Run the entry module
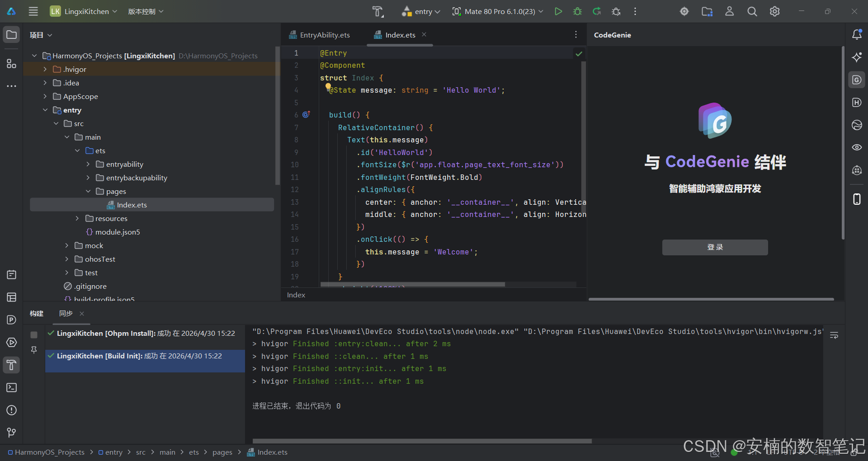 [558, 11]
